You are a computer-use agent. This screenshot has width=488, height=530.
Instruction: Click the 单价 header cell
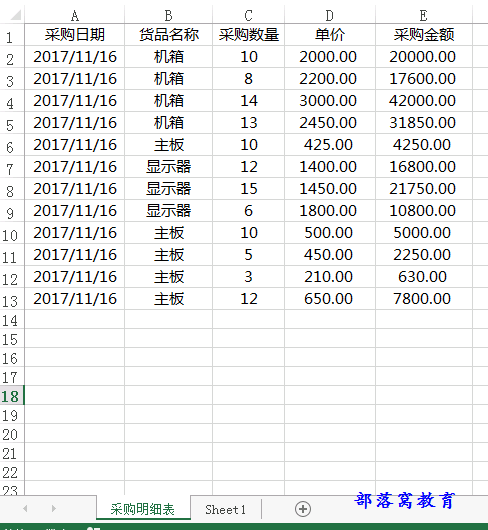(x=330, y=35)
